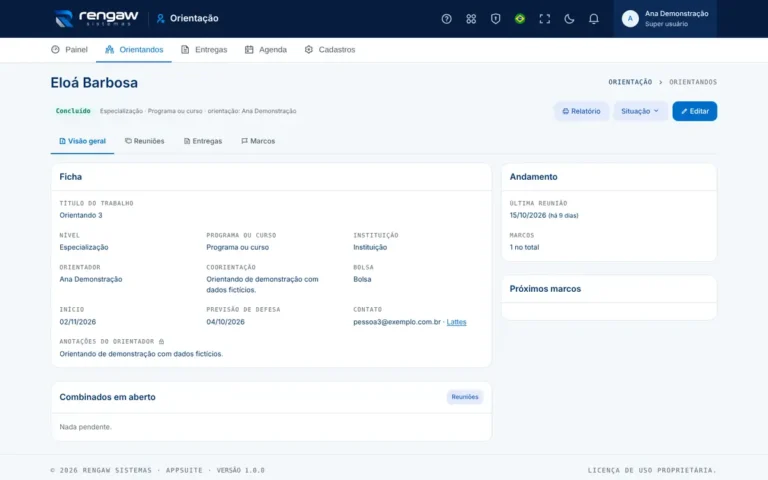The height and width of the screenshot is (480, 768).
Task: Open the Lattes link
Action: point(456,322)
